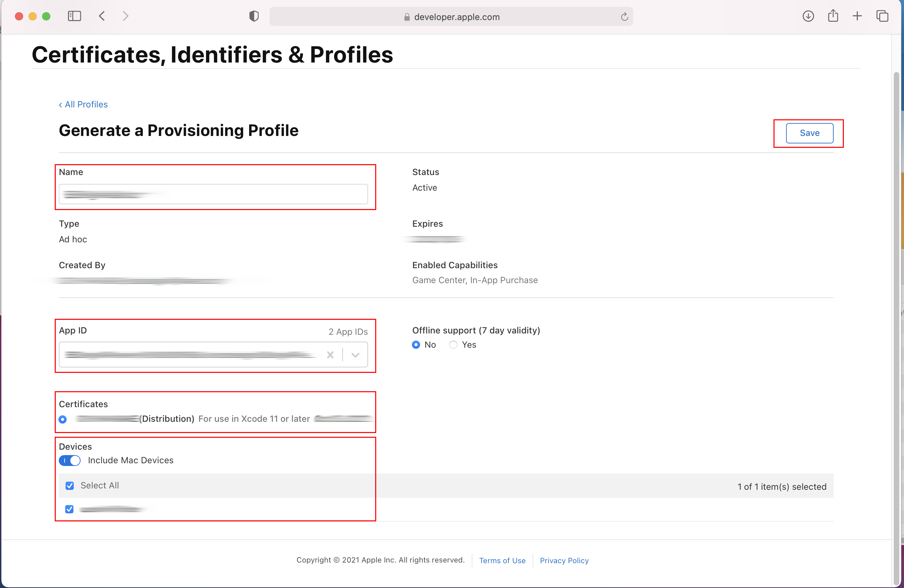Reload the page with refresh icon

pos(624,17)
